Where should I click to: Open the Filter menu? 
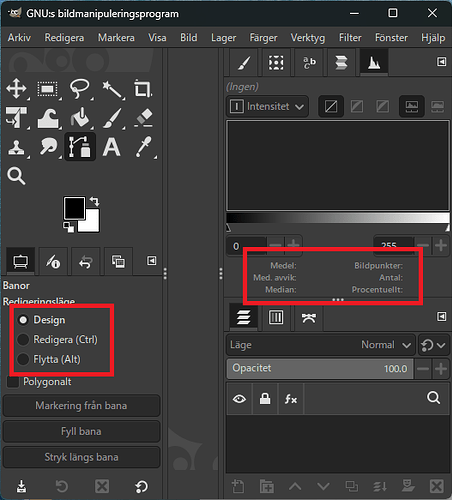350,38
